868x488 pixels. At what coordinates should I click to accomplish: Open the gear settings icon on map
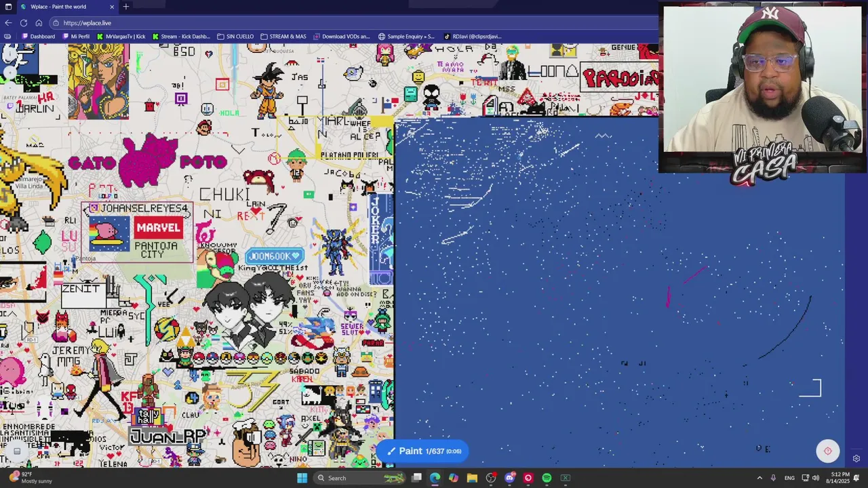click(856, 459)
